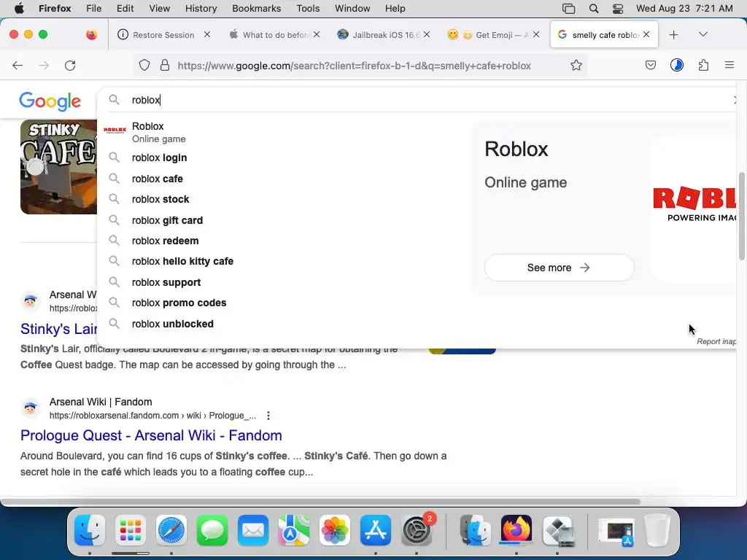Open Prologue Quest - Arsenal Wiki - Fandom result
Image resolution: width=747 pixels, height=560 pixels.
[x=151, y=435]
